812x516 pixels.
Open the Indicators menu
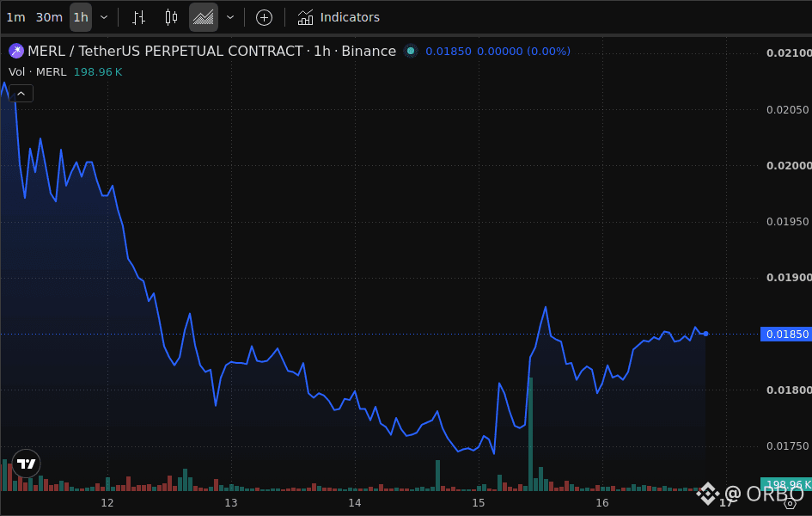(339, 17)
